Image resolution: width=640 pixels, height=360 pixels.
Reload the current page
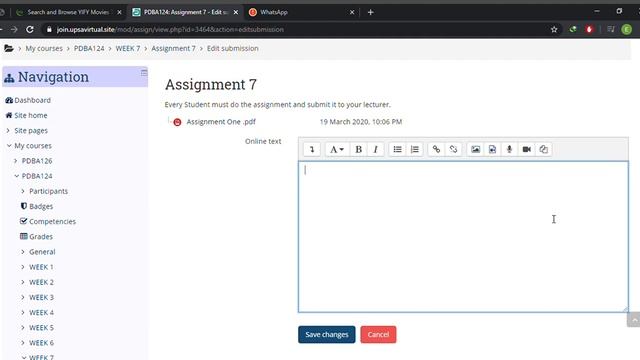[x=30, y=29]
